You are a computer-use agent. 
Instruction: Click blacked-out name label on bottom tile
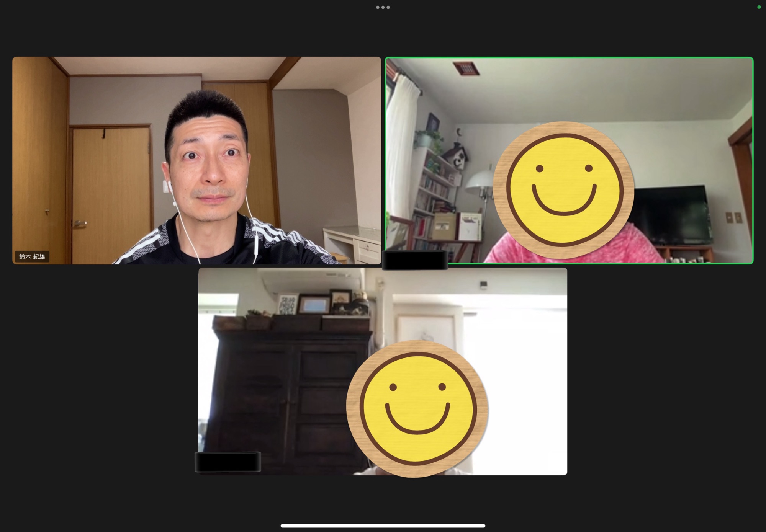[228, 462]
